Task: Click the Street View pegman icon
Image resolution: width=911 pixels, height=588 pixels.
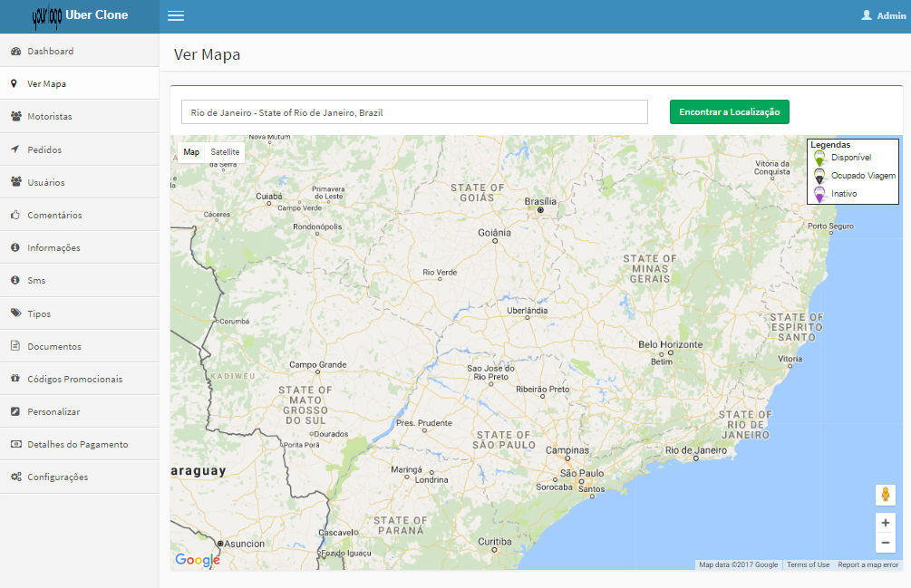Action: click(x=886, y=495)
